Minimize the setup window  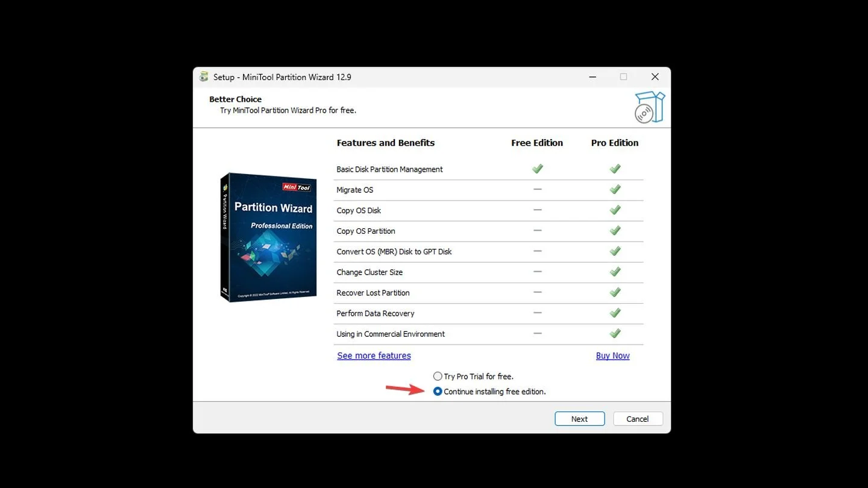point(594,77)
